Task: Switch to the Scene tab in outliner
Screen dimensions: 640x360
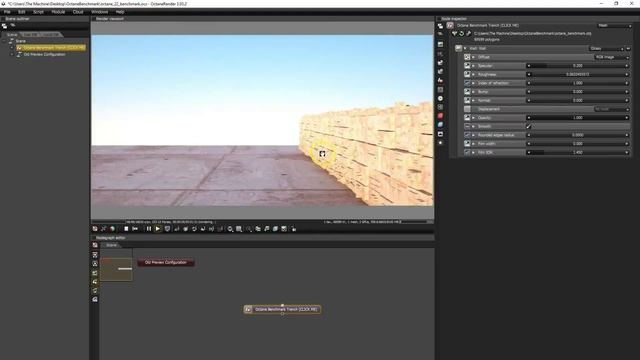Action: [x=12, y=35]
